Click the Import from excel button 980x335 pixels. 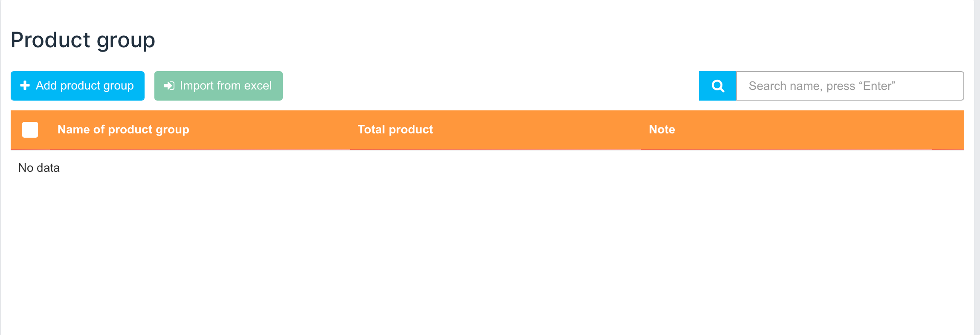click(x=218, y=86)
